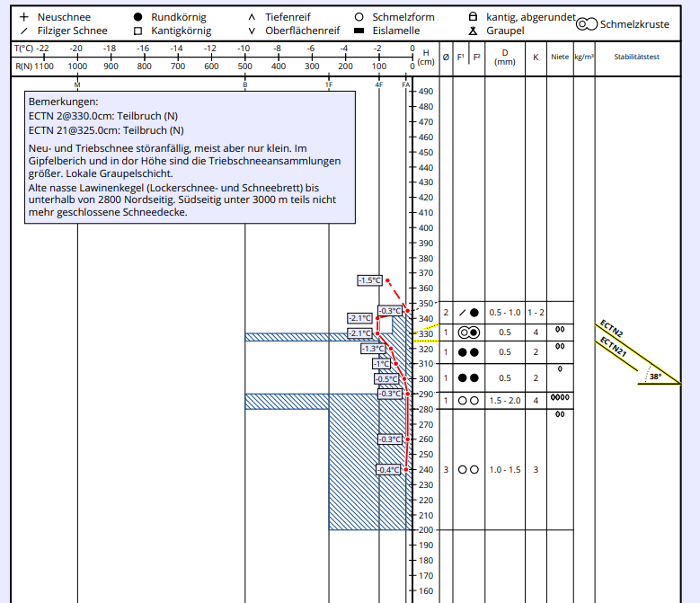The height and width of the screenshot is (603, 700).
Task: Select the Schmelzkruste double-circle legend icon
Action: 587,24
